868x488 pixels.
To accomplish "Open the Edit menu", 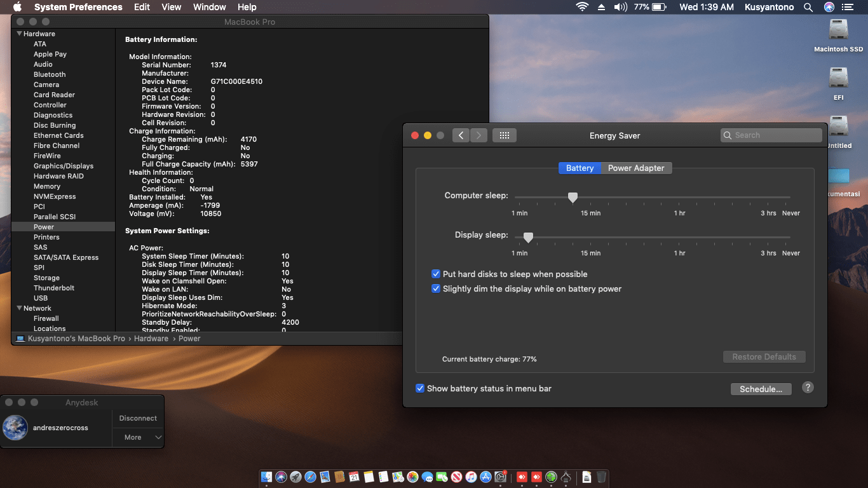I will point(142,7).
